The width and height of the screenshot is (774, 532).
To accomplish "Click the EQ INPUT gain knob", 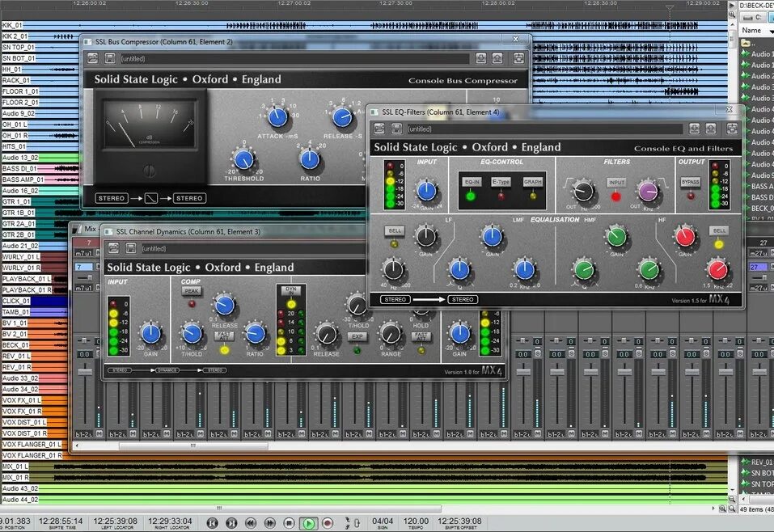I will pos(426,191).
